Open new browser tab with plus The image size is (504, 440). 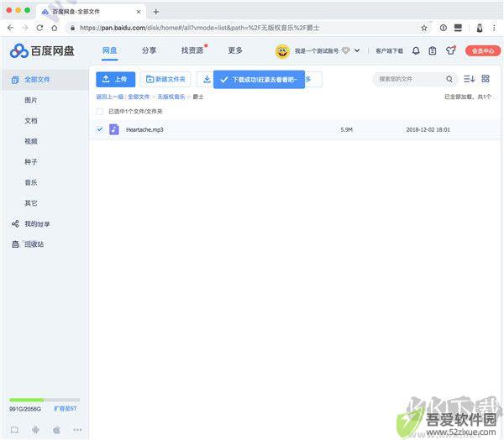coord(156,12)
